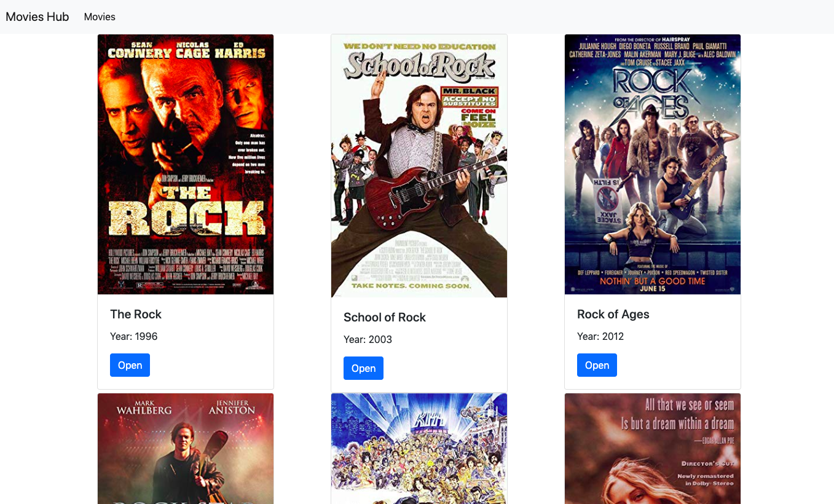Image resolution: width=834 pixels, height=504 pixels.
Task: Open Rock of Ages via its button
Action: point(597,365)
